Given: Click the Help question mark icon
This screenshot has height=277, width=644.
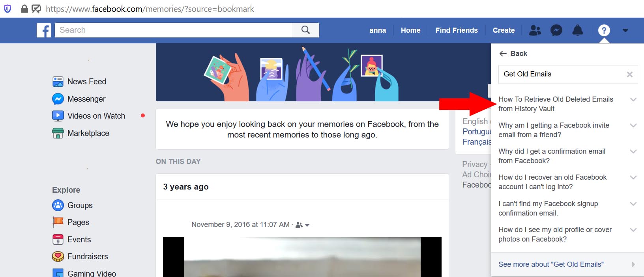Looking at the screenshot, I should [x=604, y=30].
